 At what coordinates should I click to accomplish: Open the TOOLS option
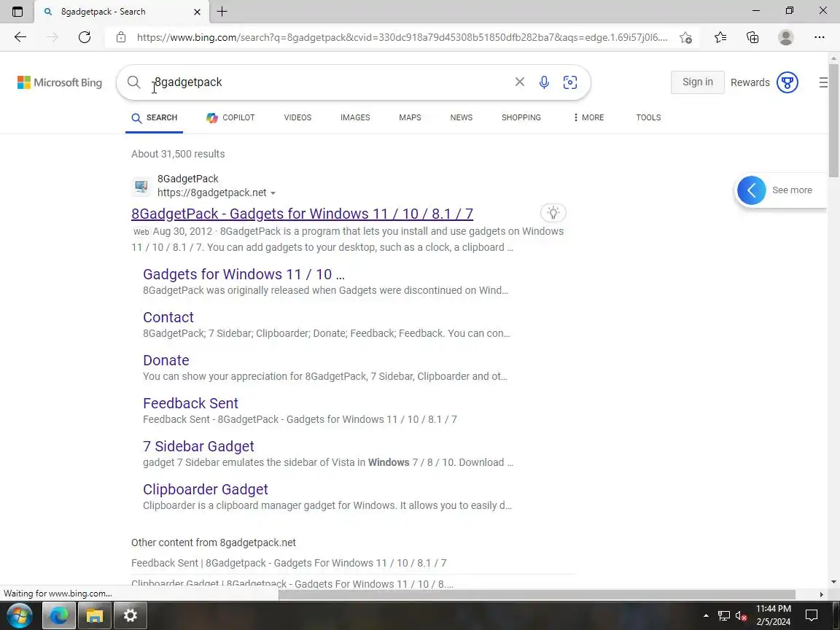tap(648, 117)
